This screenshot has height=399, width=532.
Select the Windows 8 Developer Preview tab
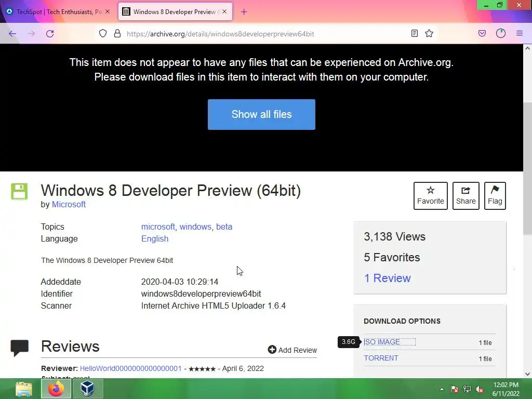pos(175,12)
